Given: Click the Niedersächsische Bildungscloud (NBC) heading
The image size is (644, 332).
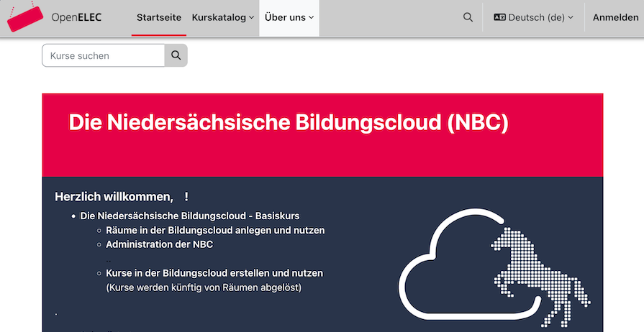Looking at the screenshot, I should point(289,122).
